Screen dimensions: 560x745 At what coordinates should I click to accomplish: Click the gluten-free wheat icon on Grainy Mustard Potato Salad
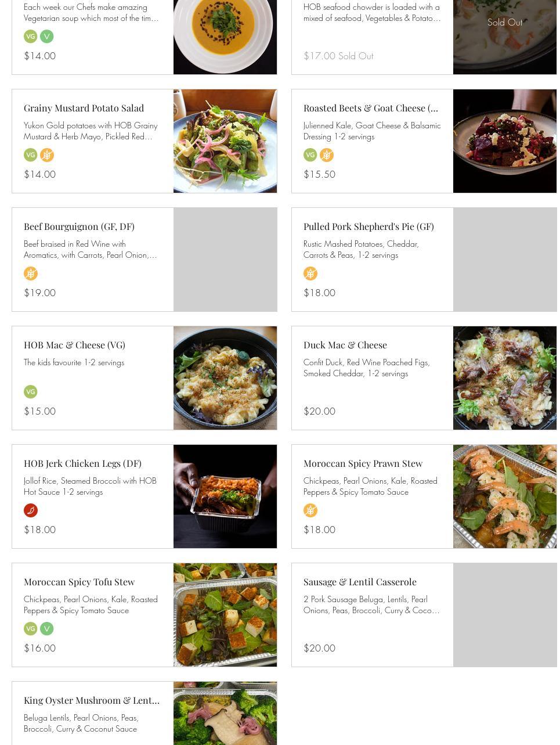coord(47,155)
